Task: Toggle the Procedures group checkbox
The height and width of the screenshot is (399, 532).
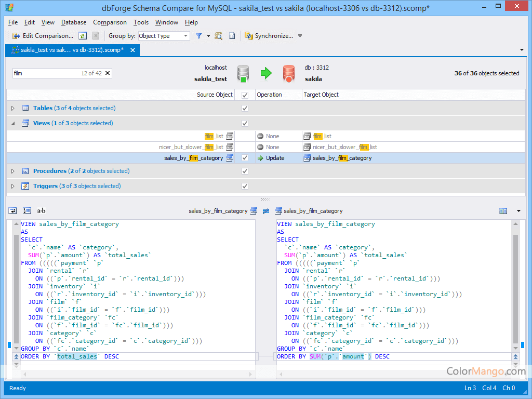Action: coord(245,171)
